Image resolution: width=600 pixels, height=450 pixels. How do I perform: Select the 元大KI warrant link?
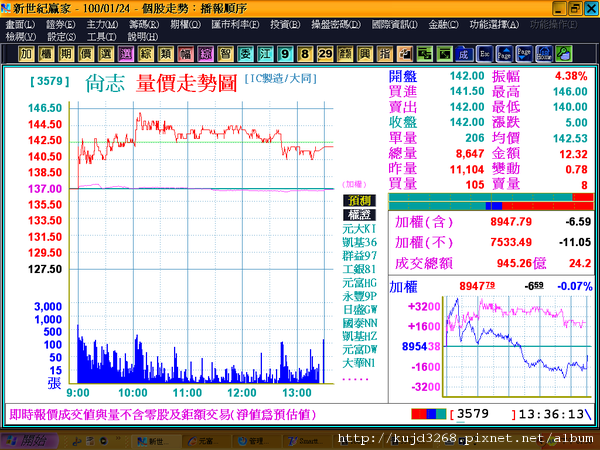pos(359,229)
